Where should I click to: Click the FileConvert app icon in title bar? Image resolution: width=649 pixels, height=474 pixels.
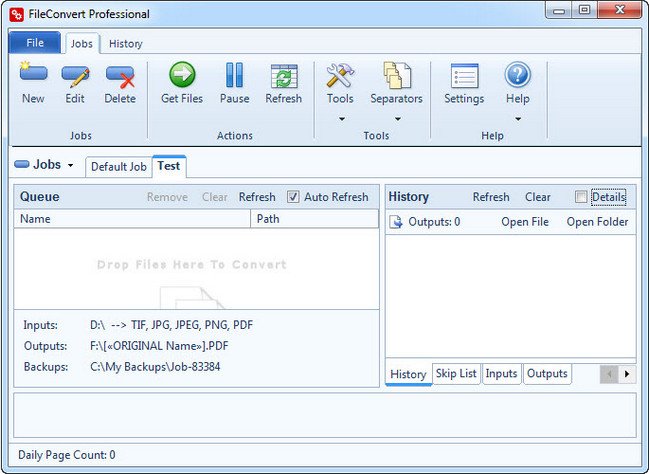pos(17,14)
